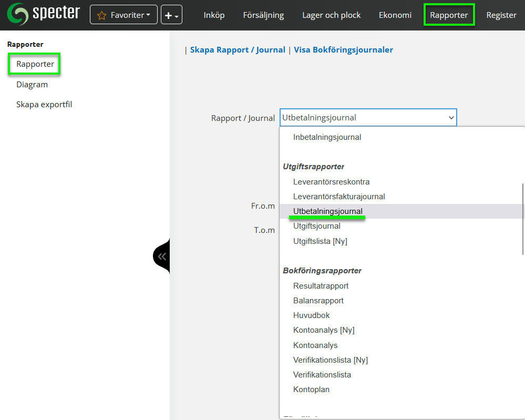Select Skapa exportfil in the sidebar
The width and height of the screenshot is (525, 420).
[44, 105]
